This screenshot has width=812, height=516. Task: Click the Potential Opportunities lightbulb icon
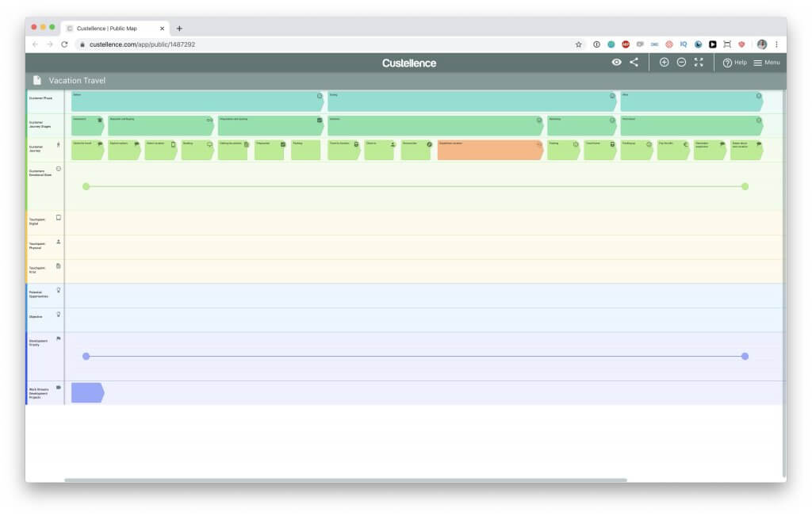point(59,290)
